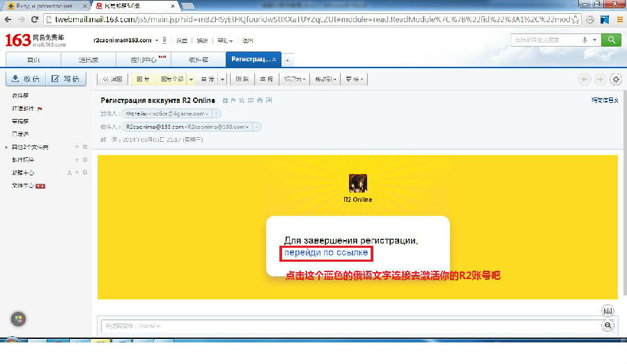Expand the other folders tree item in sidebar

[x=6, y=147]
